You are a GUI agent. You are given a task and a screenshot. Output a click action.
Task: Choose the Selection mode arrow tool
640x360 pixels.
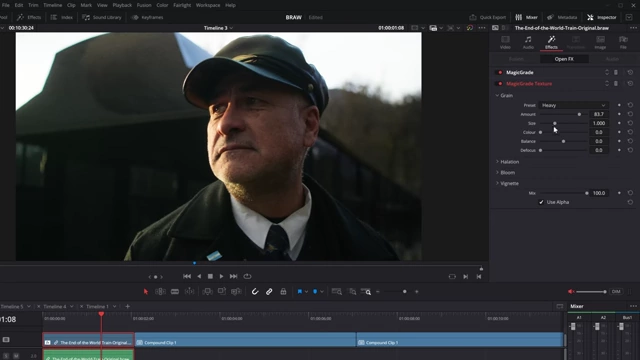click(x=146, y=292)
